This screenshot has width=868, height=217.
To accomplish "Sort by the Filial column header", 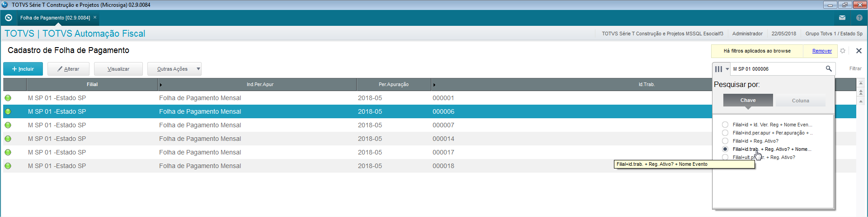I will tap(92, 84).
